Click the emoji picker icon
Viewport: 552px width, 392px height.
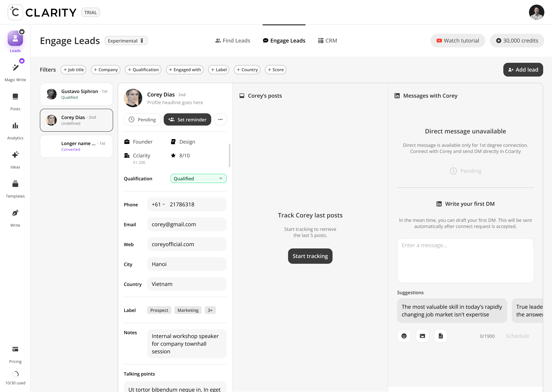[x=404, y=336]
